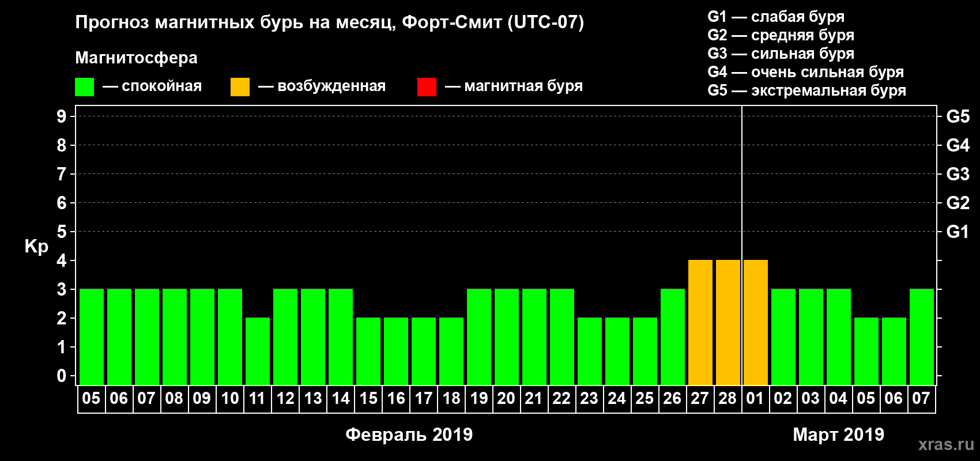This screenshot has width=980, height=461.
Task: Select the orange bar for February 28
Action: click(x=728, y=322)
